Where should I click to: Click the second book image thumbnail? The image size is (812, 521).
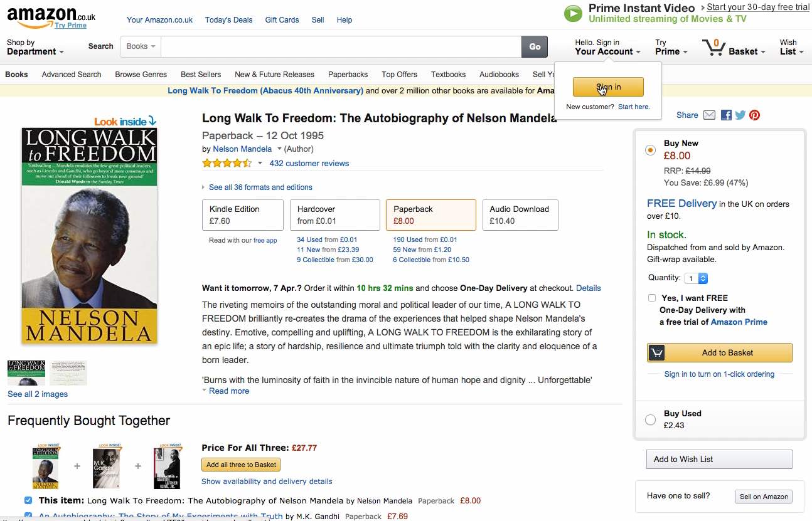(x=68, y=373)
